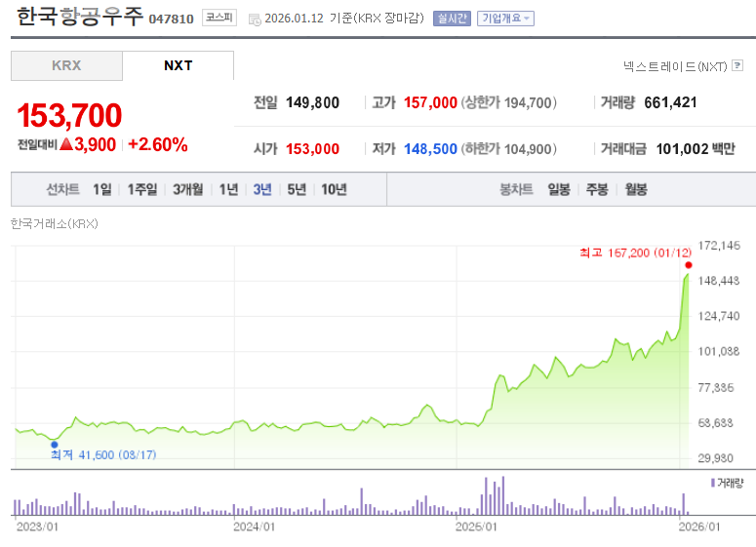This screenshot has width=756, height=547.
Task: Click the 코스피 market badge
Action: [219, 18]
